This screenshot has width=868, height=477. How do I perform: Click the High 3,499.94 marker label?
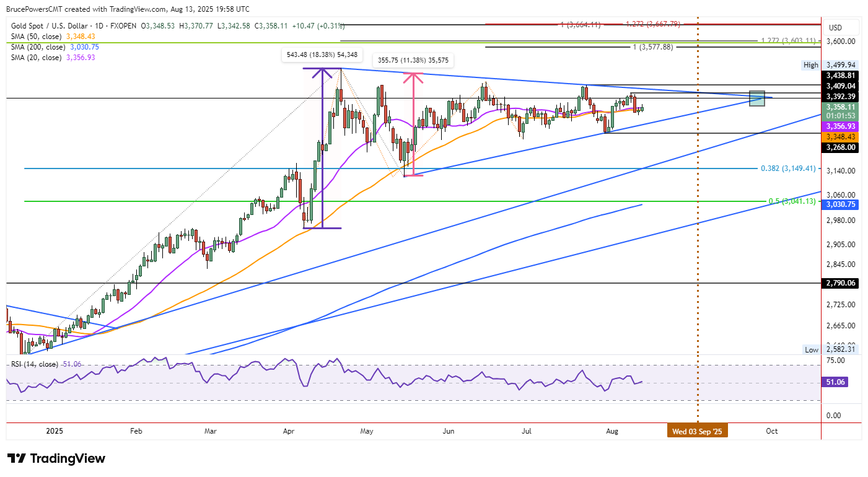coord(830,64)
